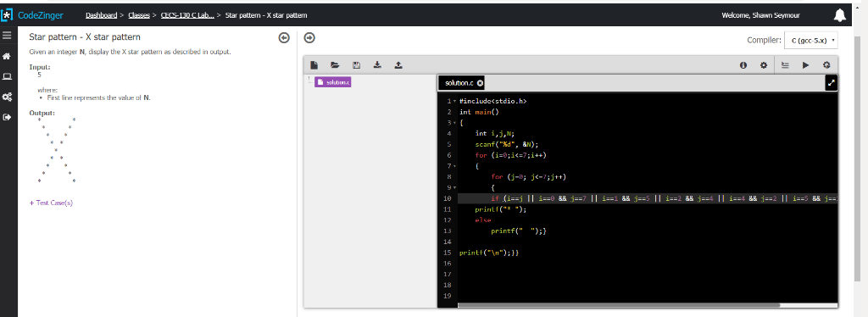Open the hamburger menu in the sidebar
Image resolution: width=868 pixels, height=317 pixels.
coord(7,36)
